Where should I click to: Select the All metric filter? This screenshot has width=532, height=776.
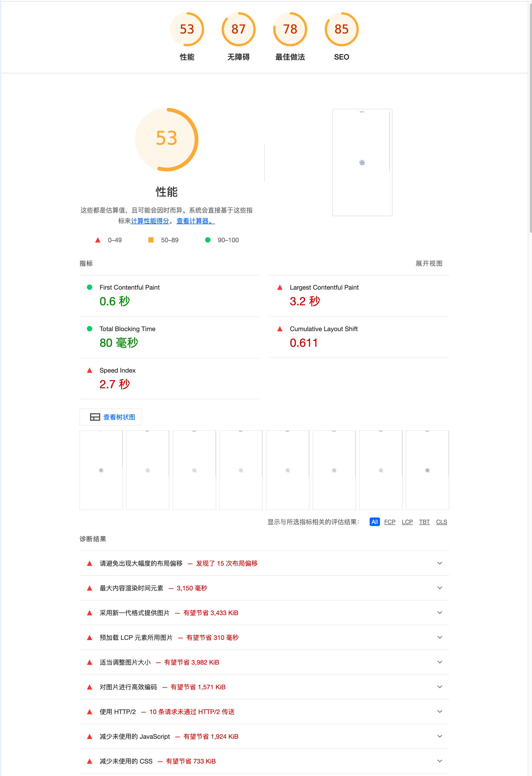[x=374, y=522]
